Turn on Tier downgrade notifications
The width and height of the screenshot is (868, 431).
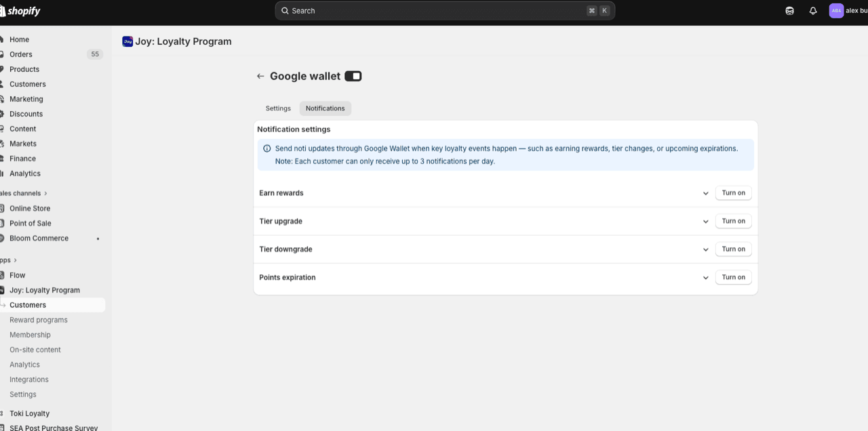point(733,249)
